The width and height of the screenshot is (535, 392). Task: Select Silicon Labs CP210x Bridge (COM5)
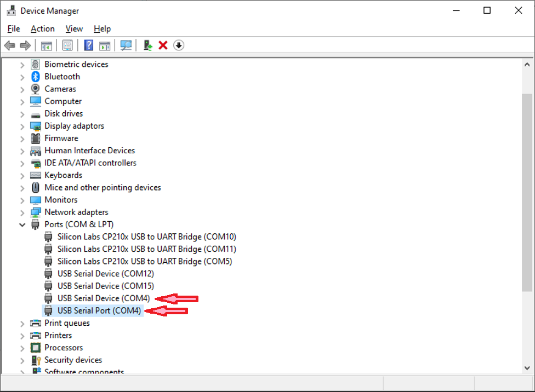(145, 261)
